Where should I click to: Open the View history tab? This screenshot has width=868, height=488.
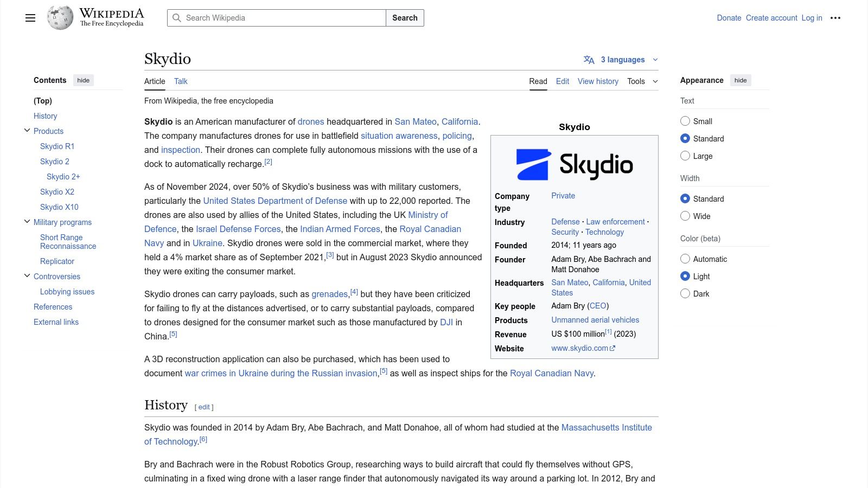pyautogui.click(x=598, y=81)
